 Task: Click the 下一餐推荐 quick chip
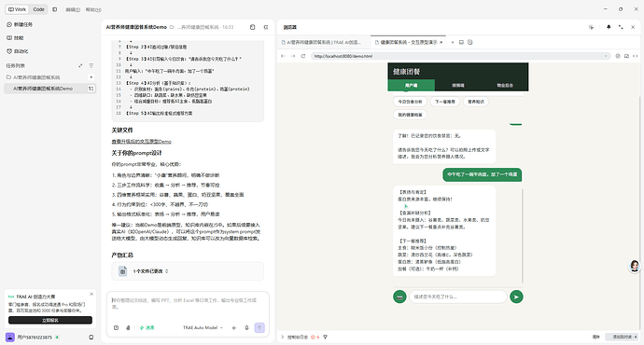(x=445, y=102)
